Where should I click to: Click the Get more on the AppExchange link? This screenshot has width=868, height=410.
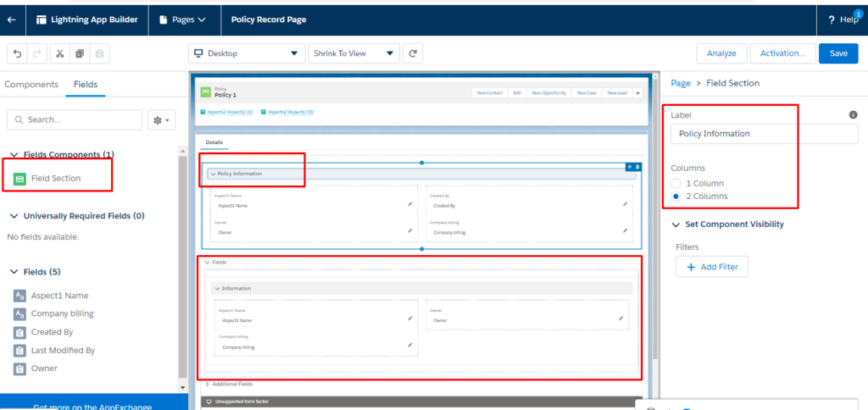92,407
